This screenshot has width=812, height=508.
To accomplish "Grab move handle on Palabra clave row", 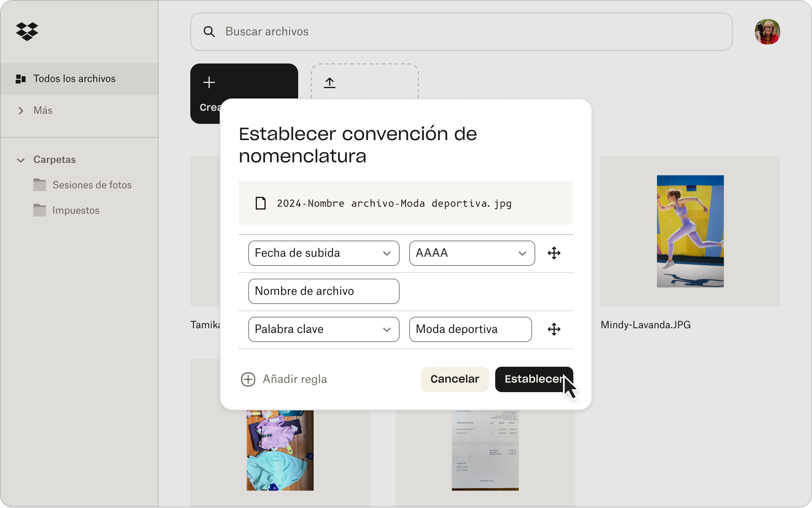I will point(554,329).
